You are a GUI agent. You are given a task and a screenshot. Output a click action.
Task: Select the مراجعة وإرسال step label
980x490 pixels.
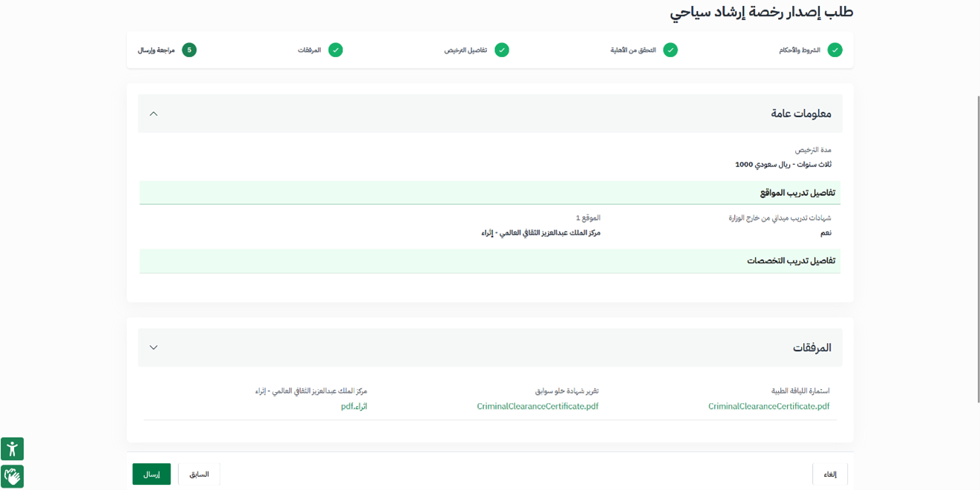[156, 50]
